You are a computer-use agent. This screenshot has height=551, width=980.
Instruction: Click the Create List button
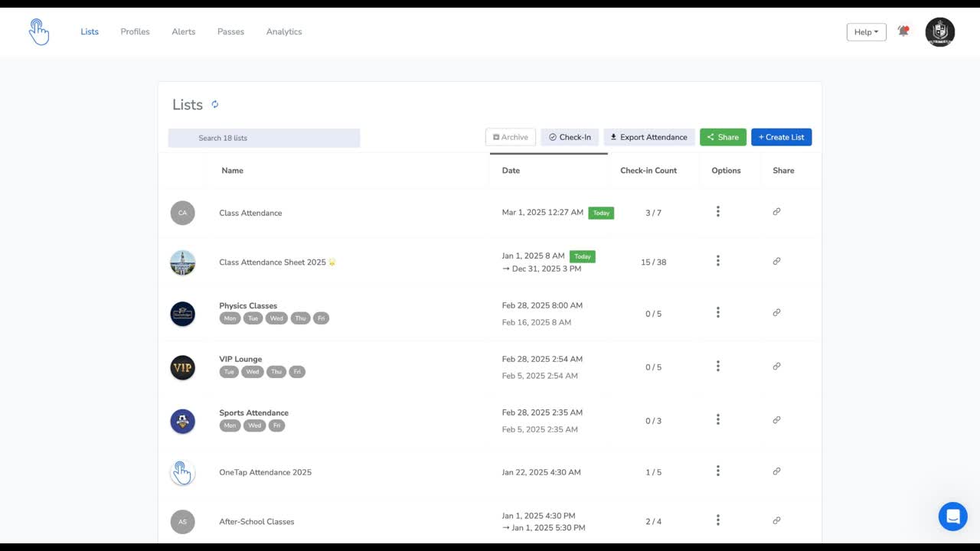click(781, 138)
